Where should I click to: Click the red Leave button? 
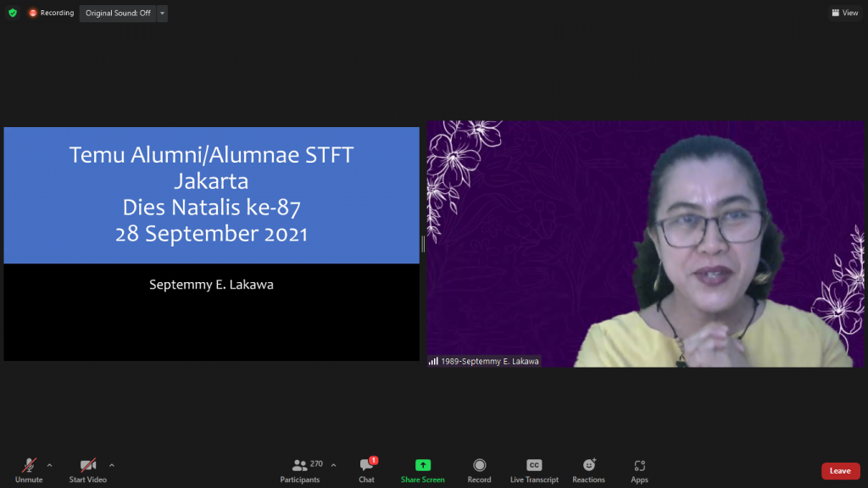840,471
